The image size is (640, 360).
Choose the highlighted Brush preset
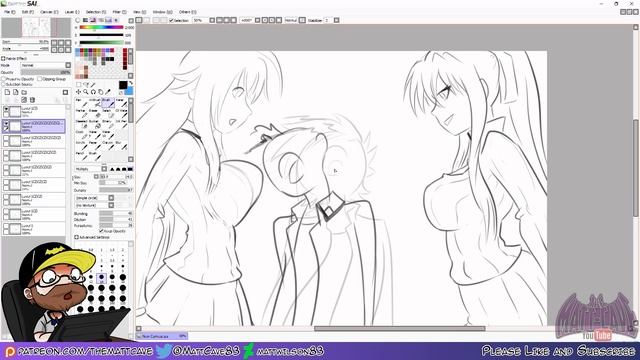pyautogui.click(x=108, y=103)
